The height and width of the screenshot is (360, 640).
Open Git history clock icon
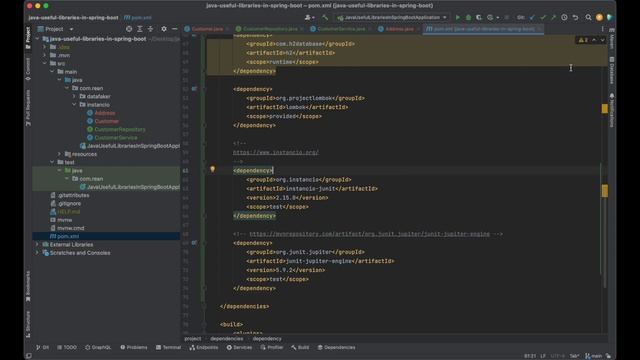click(564, 18)
